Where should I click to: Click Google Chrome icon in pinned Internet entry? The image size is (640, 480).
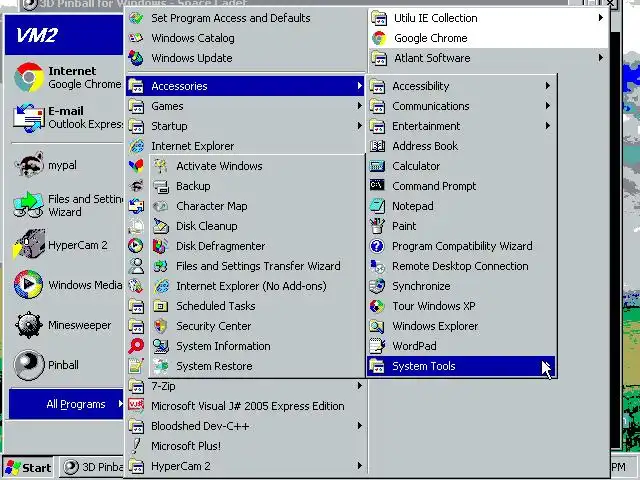pos(29,77)
